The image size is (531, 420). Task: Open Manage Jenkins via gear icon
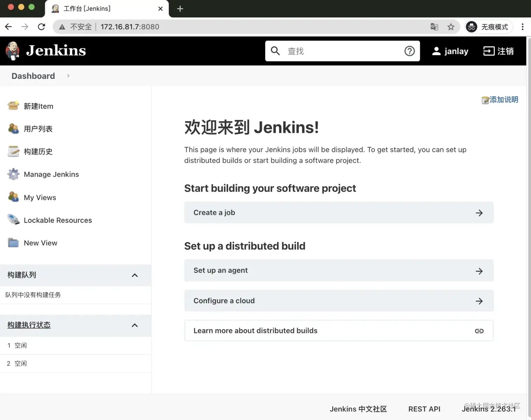(13, 174)
